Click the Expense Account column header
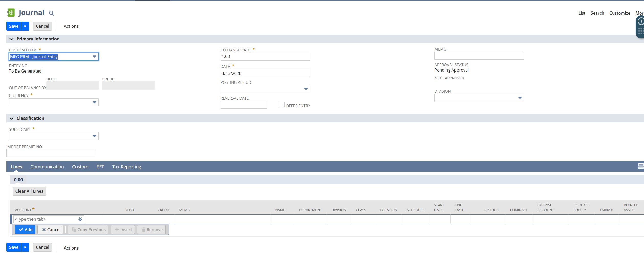This screenshot has width=644, height=260. 545,207
